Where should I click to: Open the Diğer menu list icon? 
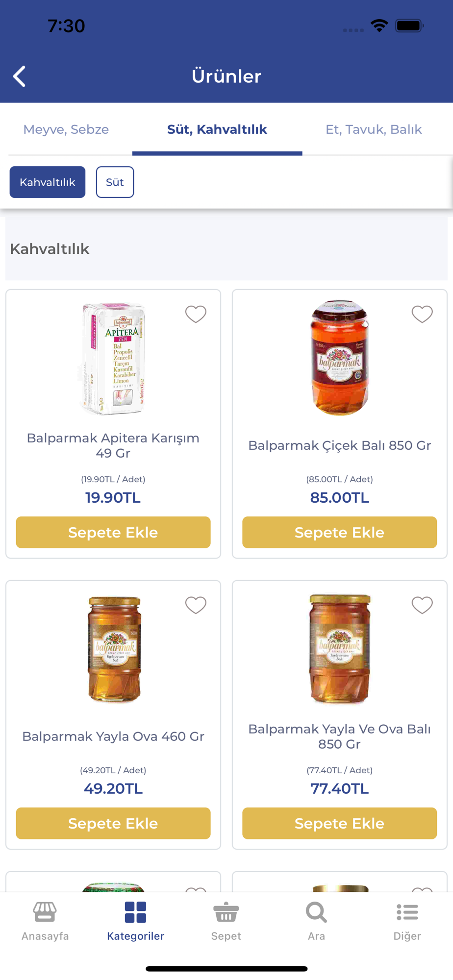(407, 912)
